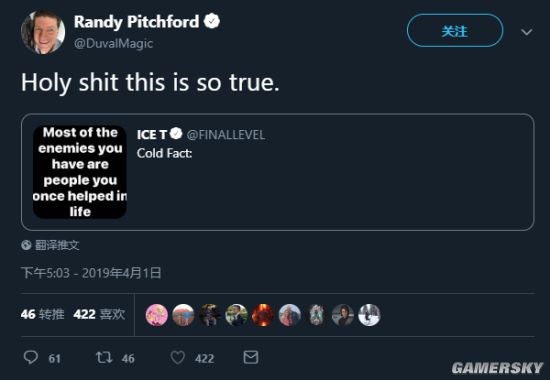
Task: Click the last snowy white liker avatar
Action: [369, 315]
